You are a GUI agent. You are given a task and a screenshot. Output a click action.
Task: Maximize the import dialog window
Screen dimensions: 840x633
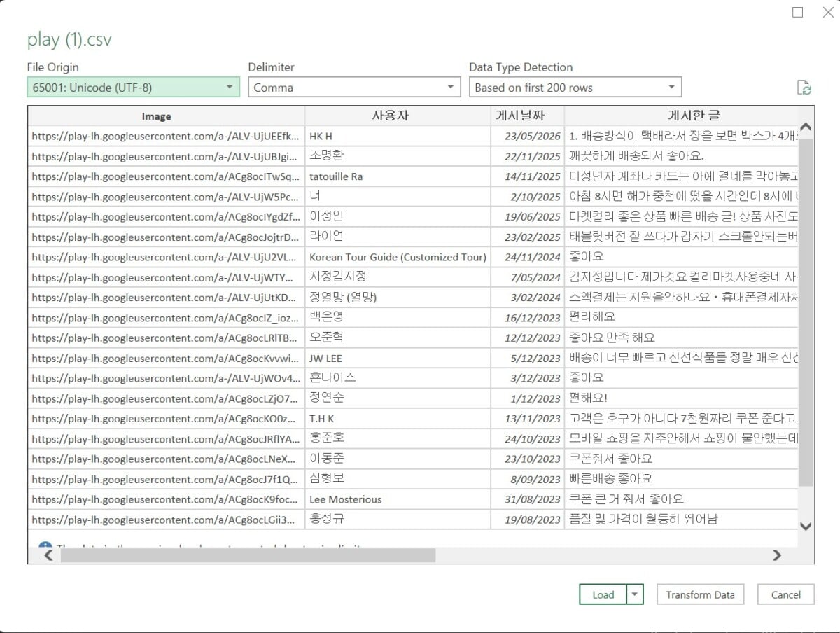[797, 13]
